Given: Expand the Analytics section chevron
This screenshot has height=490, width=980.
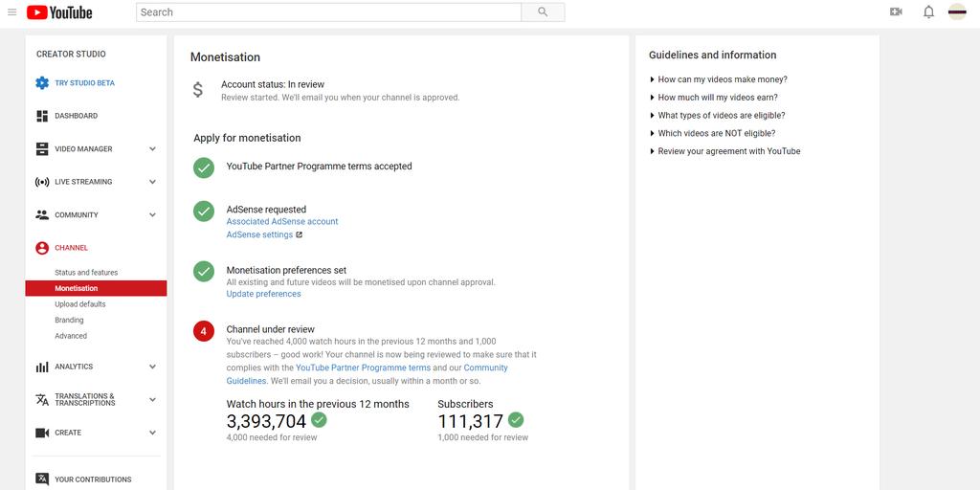Looking at the screenshot, I should tap(152, 367).
